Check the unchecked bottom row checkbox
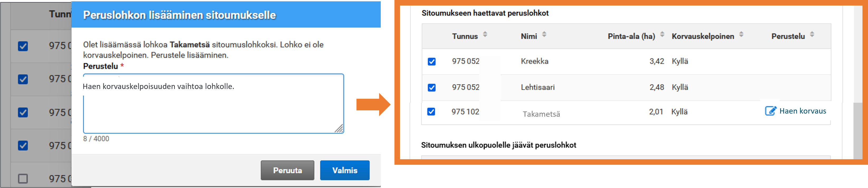868x188 pixels. tap(23, 178)
